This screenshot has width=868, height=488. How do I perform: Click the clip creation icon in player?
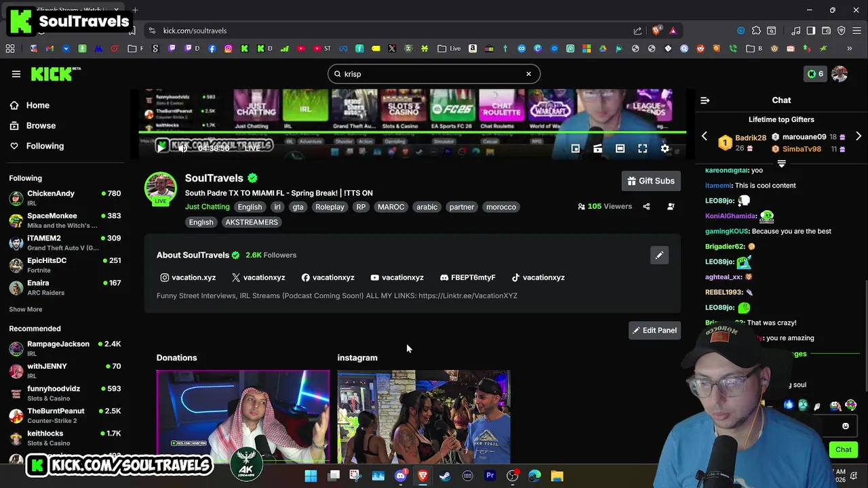point(597,148)
